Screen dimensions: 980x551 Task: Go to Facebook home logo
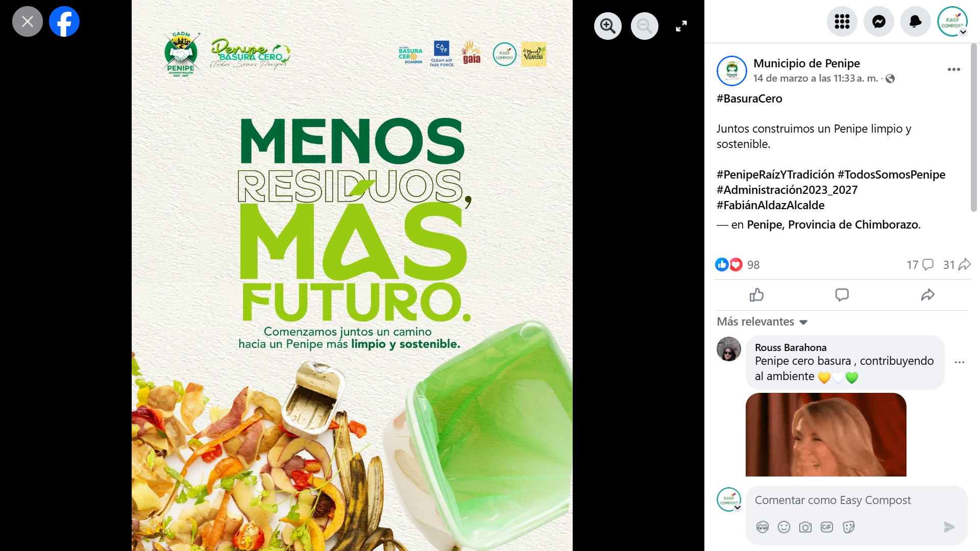[x=64, y=21]
